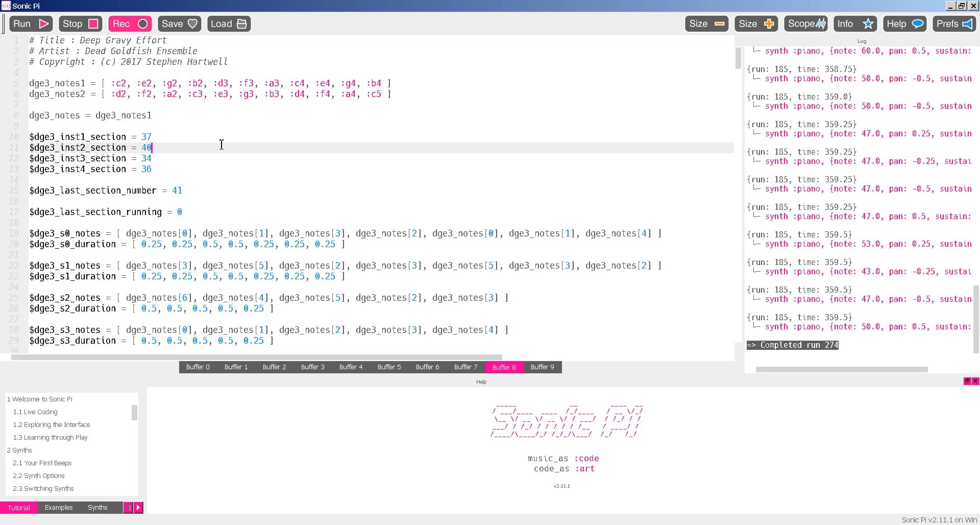Minimize the Sonic Pi window
Image resolution: width=980 pixels, height=525 pixels.
950,6
